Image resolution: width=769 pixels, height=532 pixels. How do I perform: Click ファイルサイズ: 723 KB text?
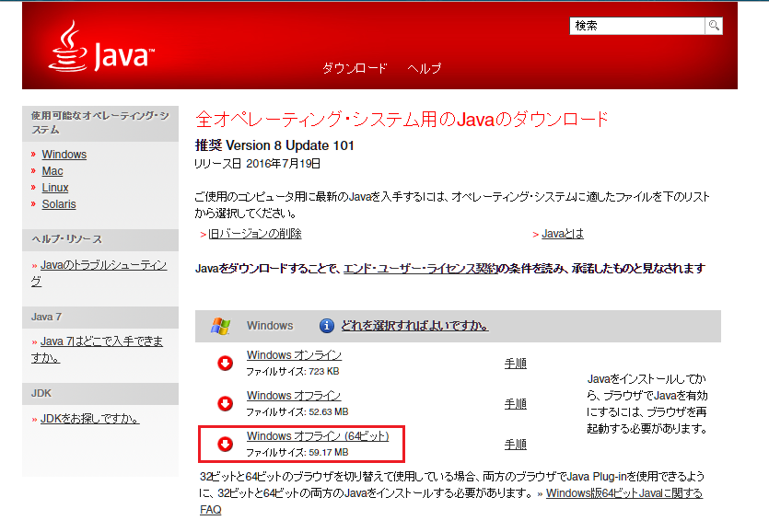point(293,372)
